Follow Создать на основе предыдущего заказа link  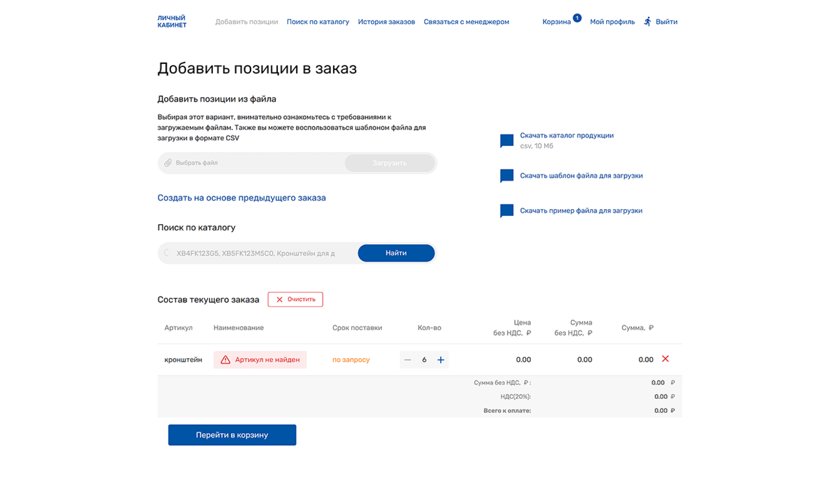(x=242, y=198)
